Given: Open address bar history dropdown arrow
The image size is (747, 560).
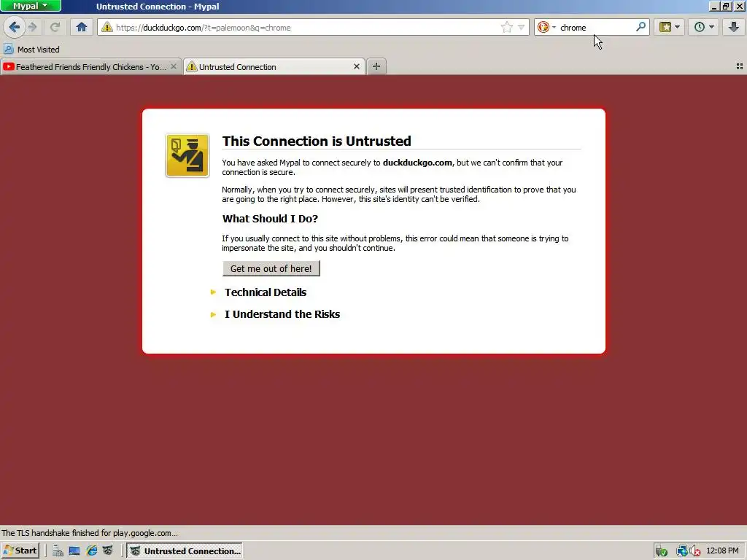Looking at the screenshot, I should (521, 27).
